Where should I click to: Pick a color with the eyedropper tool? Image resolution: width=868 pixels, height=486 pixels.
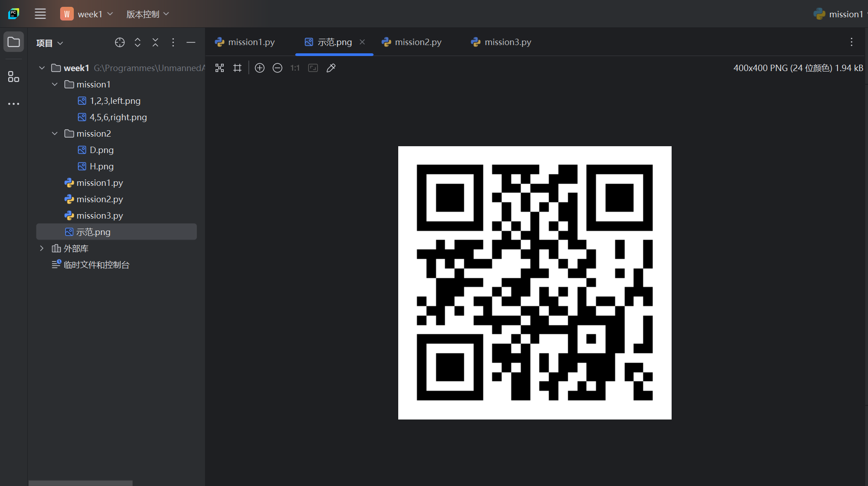[331, 68]
